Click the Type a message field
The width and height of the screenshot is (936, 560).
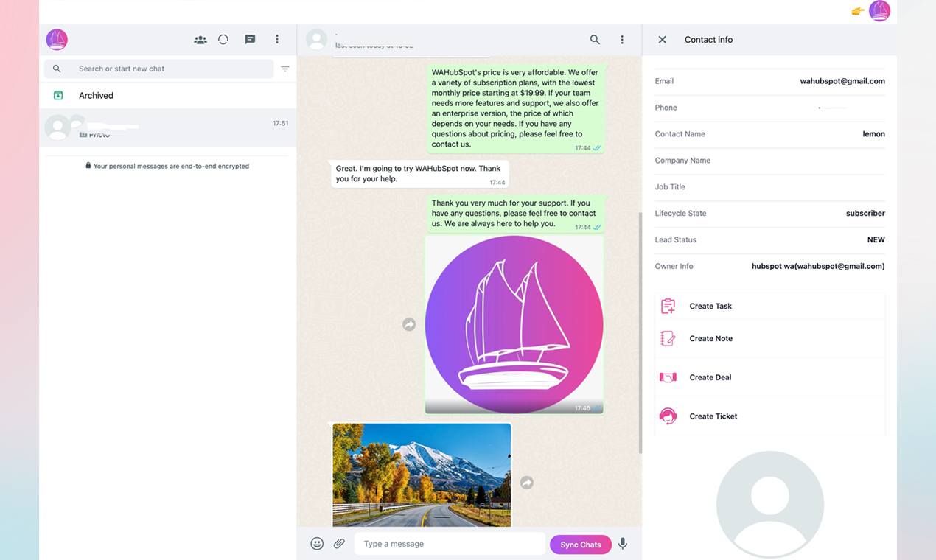coord(450,544)
